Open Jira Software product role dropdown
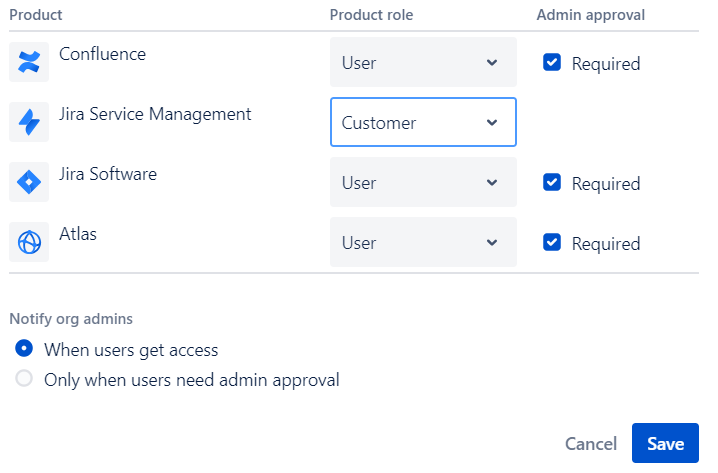The image size is (718, 473). point(423,182)
